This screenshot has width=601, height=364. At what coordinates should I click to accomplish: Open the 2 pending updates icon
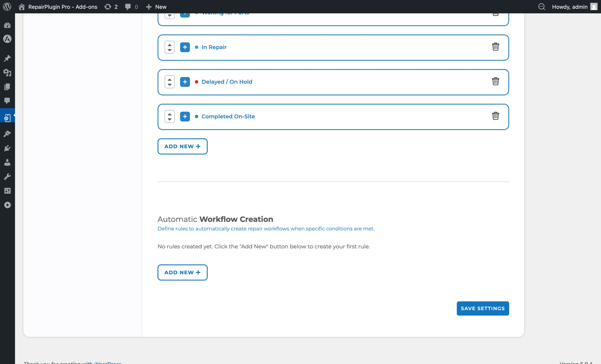pos(111,7)
